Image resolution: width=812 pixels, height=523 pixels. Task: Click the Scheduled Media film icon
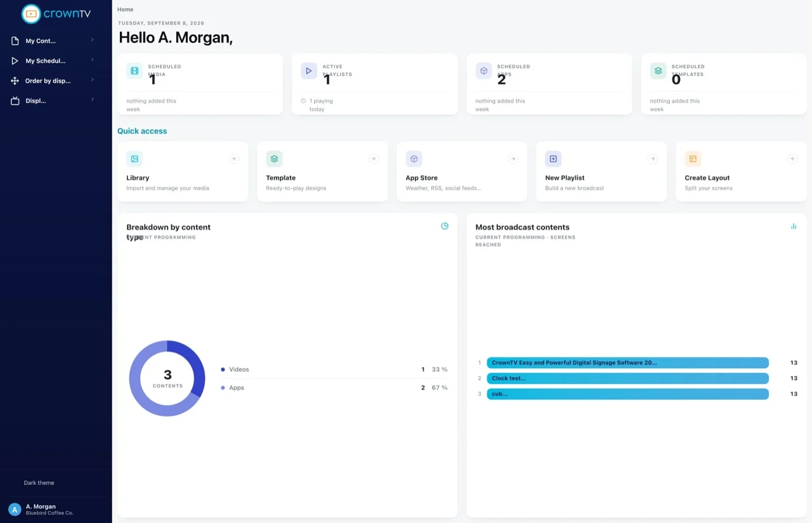coord(134,71)
